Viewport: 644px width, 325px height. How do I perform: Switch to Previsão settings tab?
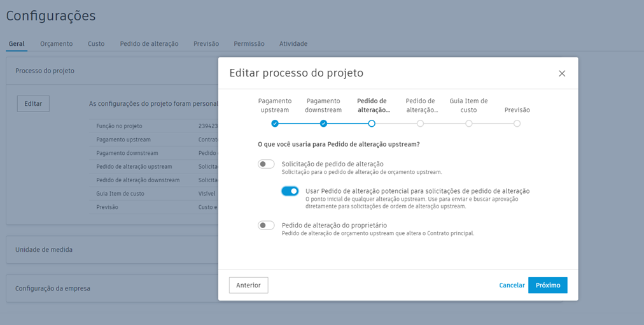point(206,43)
